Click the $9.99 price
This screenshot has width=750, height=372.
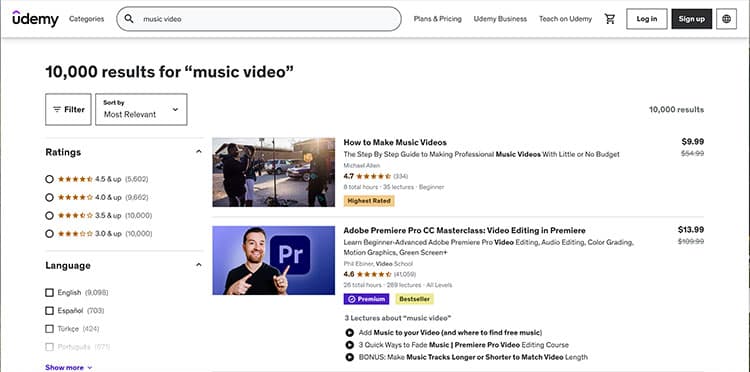click(693, 142)
